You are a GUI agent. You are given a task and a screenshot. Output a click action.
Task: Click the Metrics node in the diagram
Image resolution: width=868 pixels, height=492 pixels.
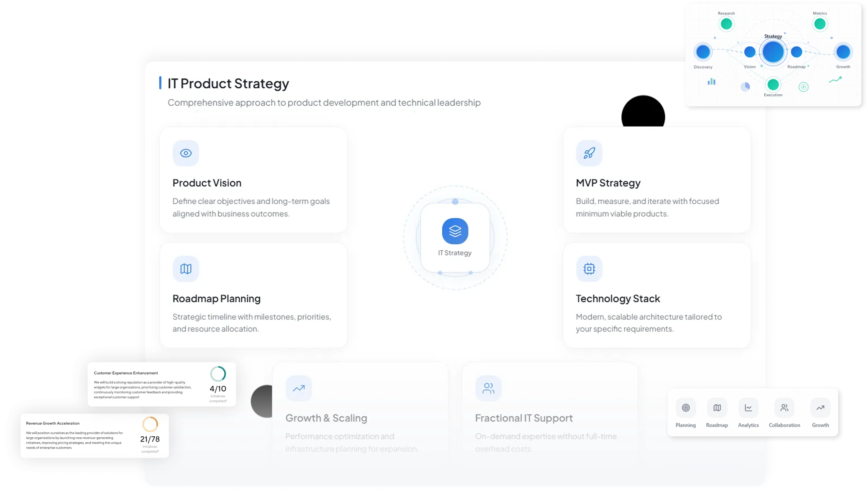pyautogui.click(x=820, y=24)
